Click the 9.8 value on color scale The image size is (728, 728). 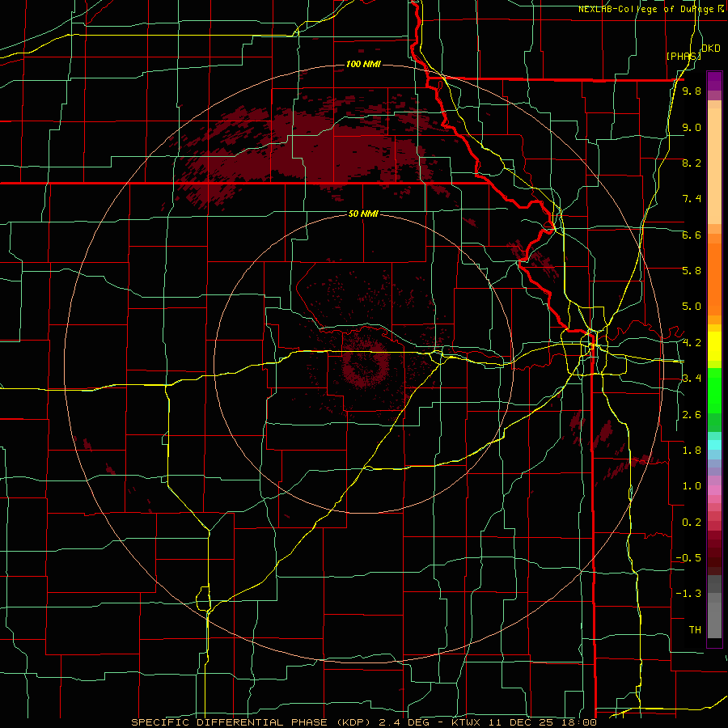692,91
